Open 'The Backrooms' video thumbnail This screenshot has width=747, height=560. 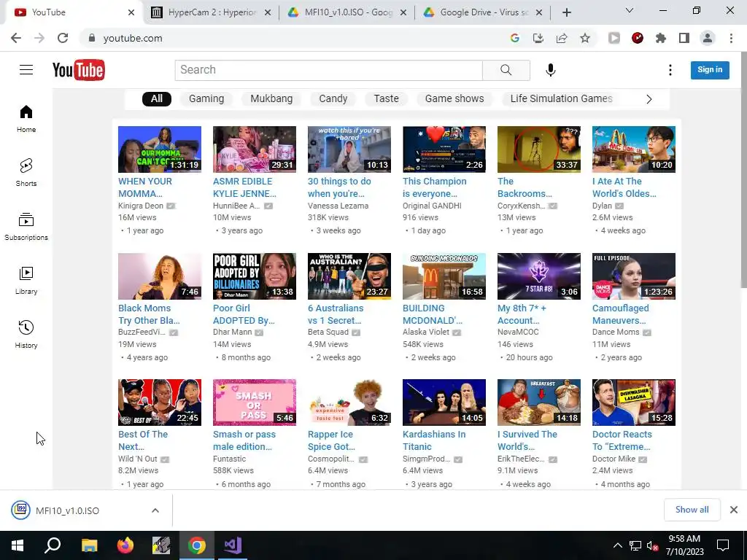click(x=539, y=149)
